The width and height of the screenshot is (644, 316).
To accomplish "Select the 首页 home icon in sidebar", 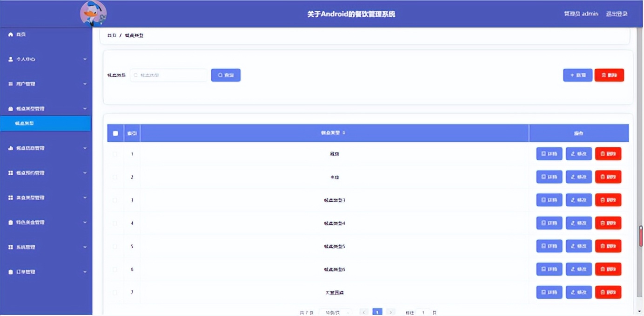I will click(10, 34).
